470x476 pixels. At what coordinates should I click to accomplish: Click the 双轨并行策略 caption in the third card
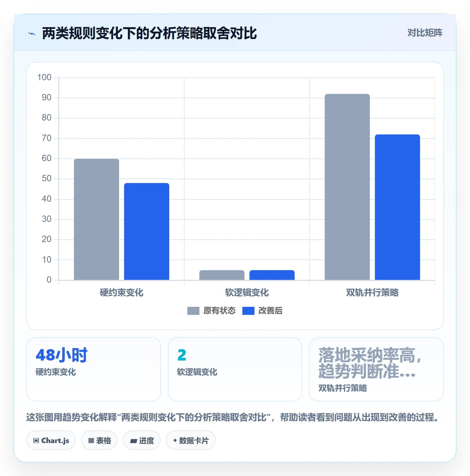click(342, 388)
